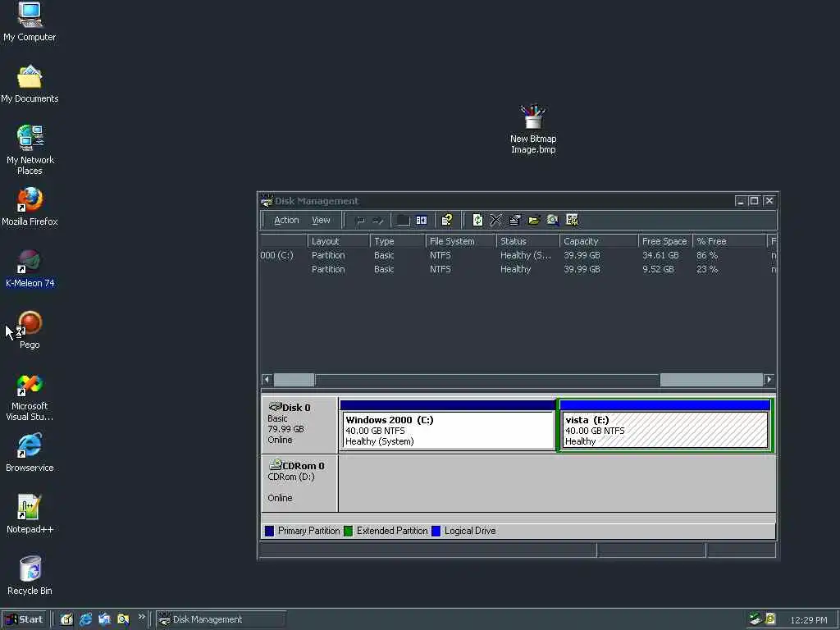Click the Status column header

click(527, 241)
